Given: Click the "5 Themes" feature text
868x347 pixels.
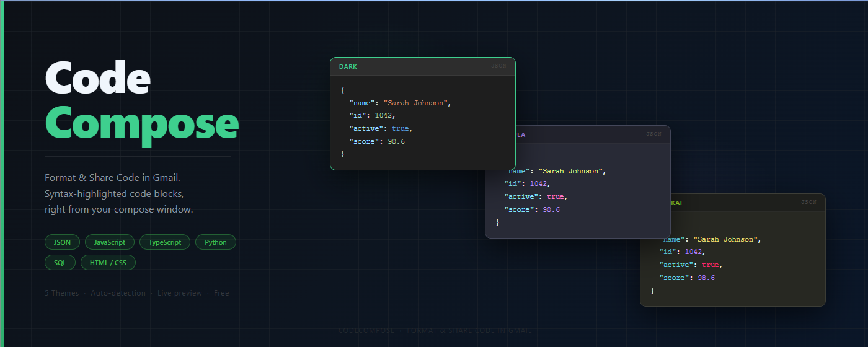Looking at the screenshot, I should 62,293.
